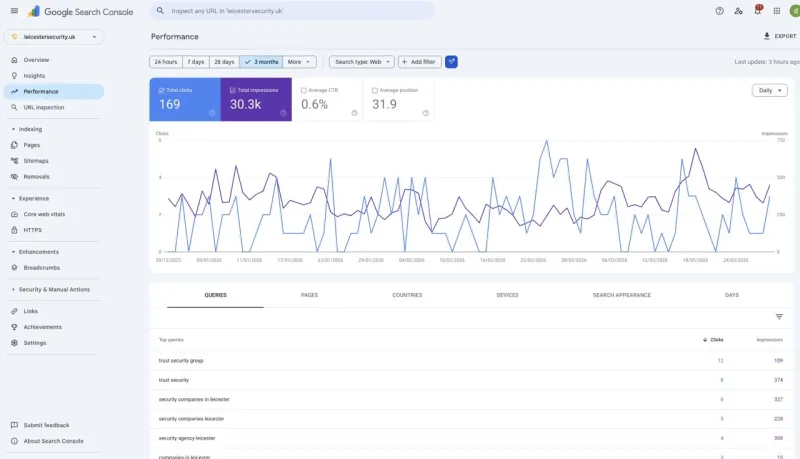
Task: Switch to the Countries tab
Action: click(407, 295)
